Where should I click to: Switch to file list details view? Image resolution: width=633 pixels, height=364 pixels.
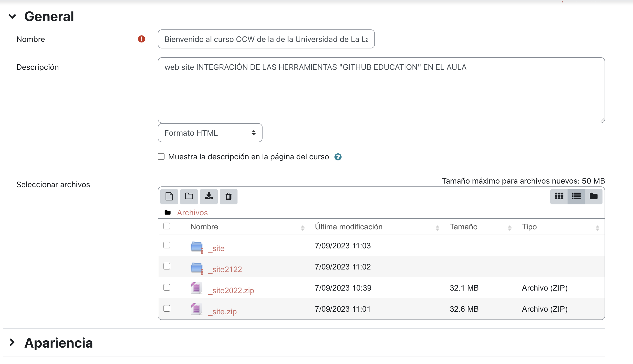tap(576, 196)
